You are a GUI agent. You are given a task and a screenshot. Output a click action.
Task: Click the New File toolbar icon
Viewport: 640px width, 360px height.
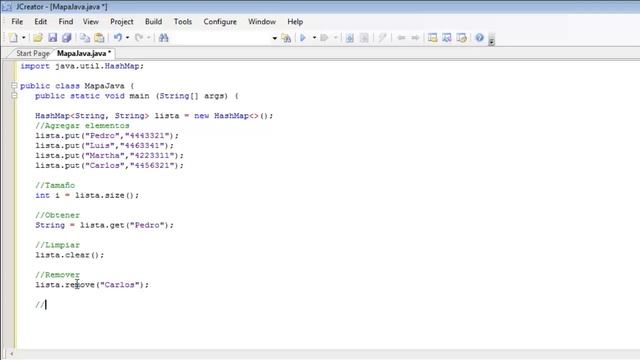click(13, 38)
